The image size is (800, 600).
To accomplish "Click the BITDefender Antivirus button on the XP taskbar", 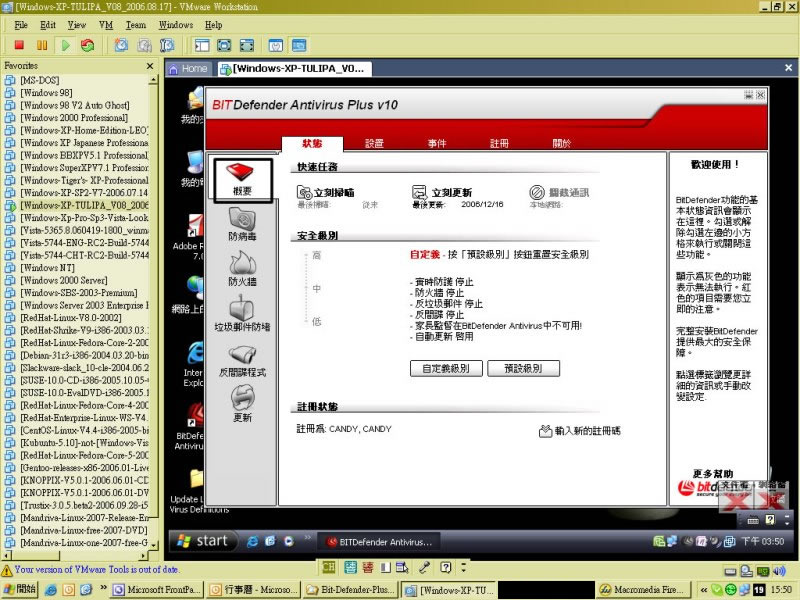I will tap(380, 542).
